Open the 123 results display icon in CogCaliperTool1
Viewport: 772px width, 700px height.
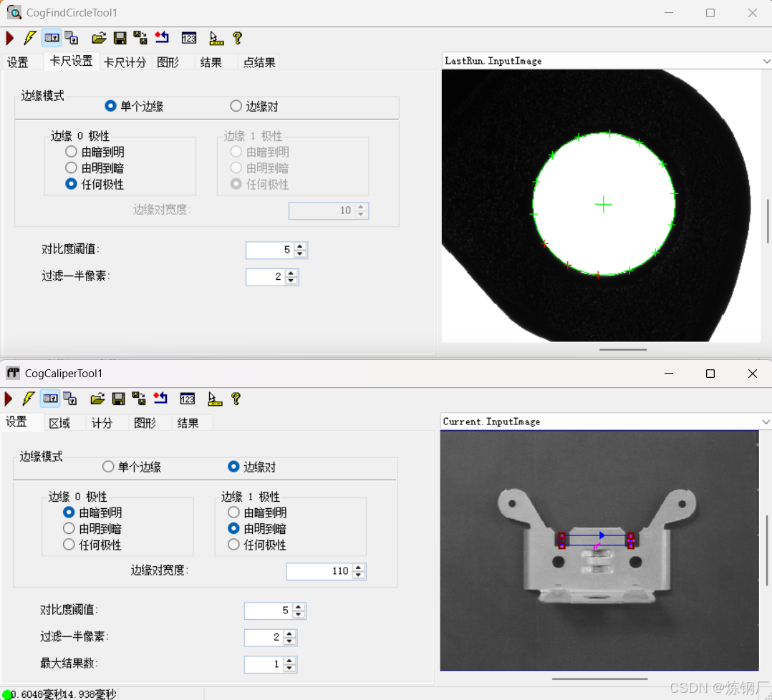pos(189,398)
